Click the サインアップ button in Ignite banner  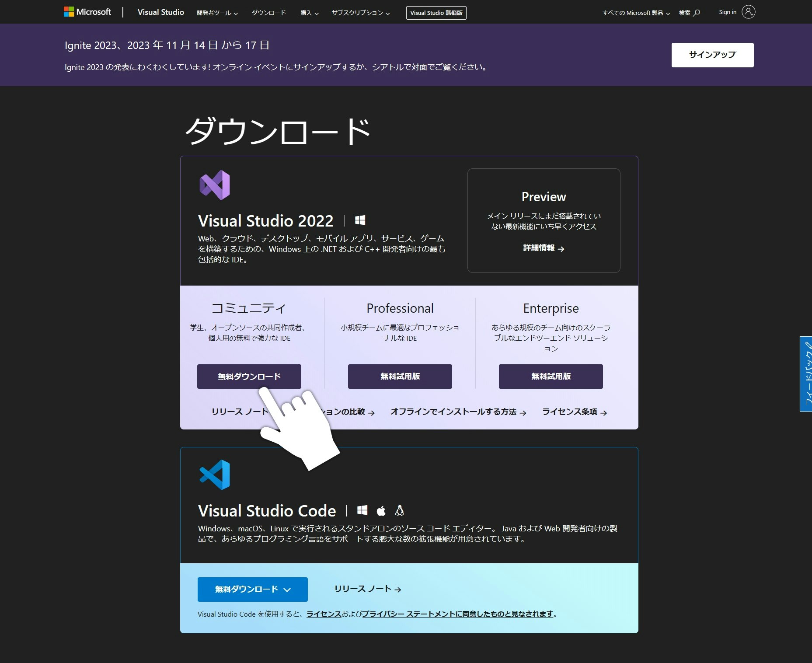tap(713, 55)
